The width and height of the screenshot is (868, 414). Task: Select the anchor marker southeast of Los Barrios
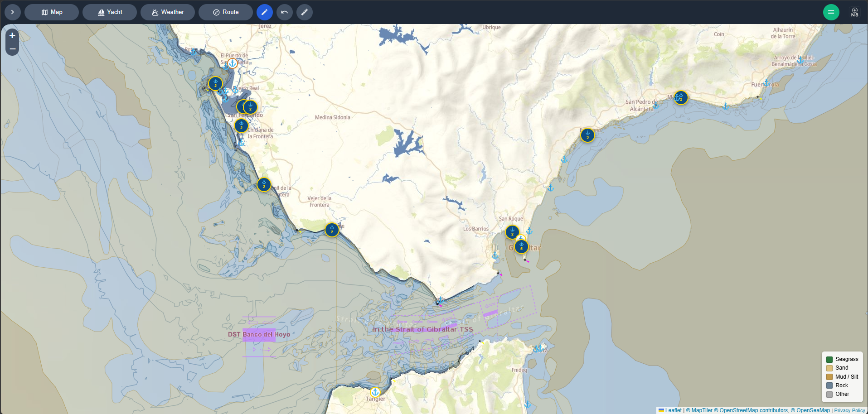[495, 256]
